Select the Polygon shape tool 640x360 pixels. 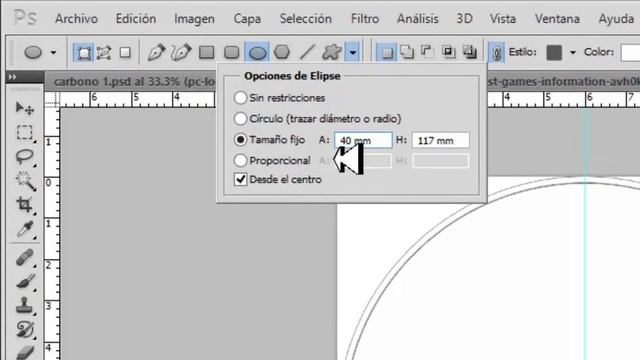point(282,52)
